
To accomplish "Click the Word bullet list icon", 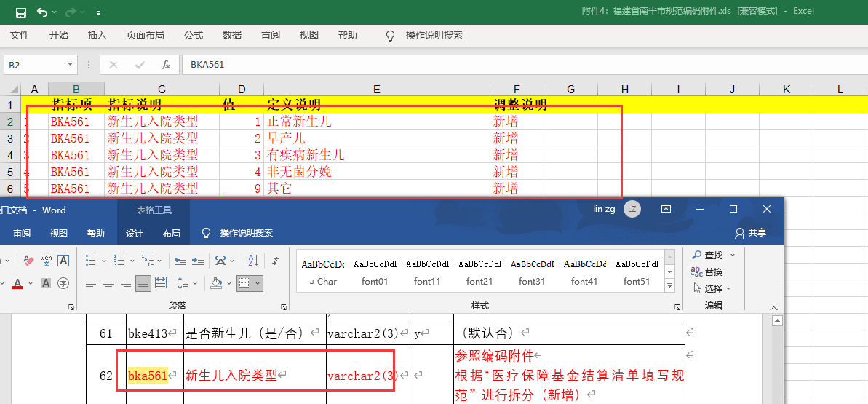I will tap(92, 260).
